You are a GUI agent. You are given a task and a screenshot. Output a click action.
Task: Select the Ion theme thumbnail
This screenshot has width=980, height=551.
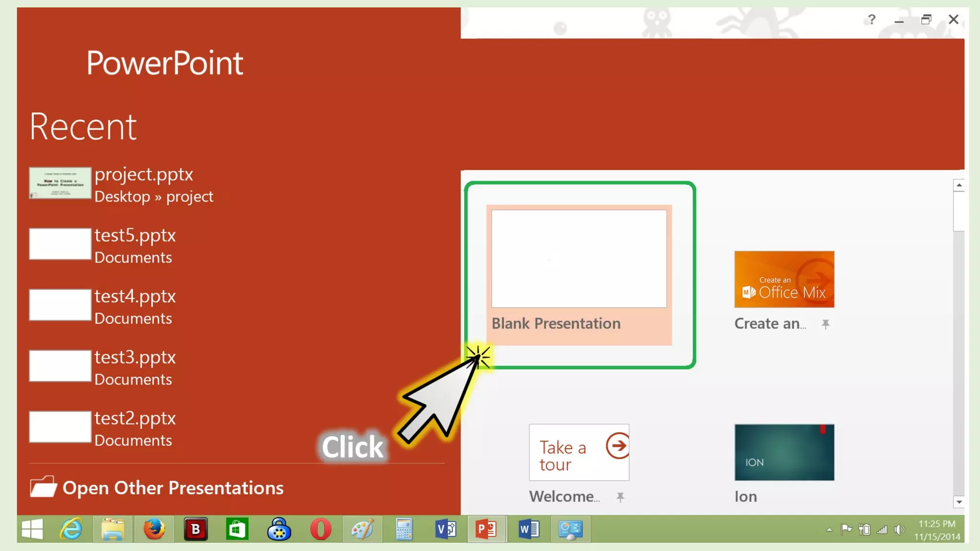pyautogui.click(x=784, y=452)
